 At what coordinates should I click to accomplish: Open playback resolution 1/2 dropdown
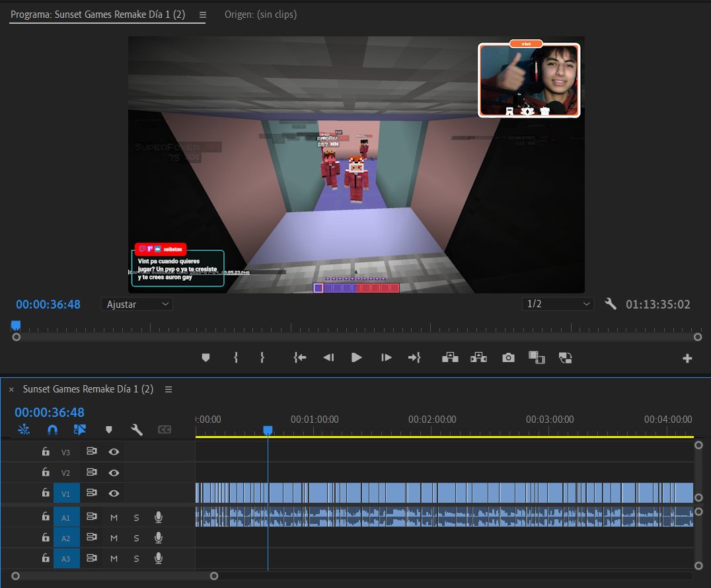tap(558, 304)
